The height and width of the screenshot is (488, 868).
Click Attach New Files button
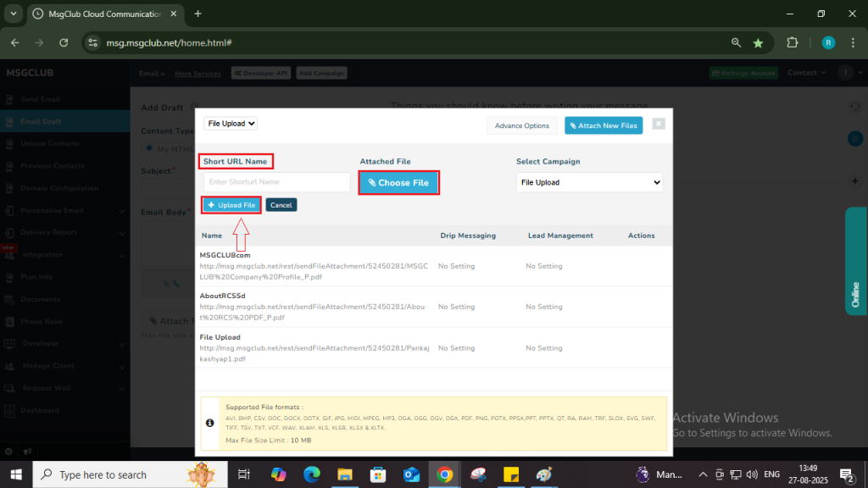pos(604,125)
